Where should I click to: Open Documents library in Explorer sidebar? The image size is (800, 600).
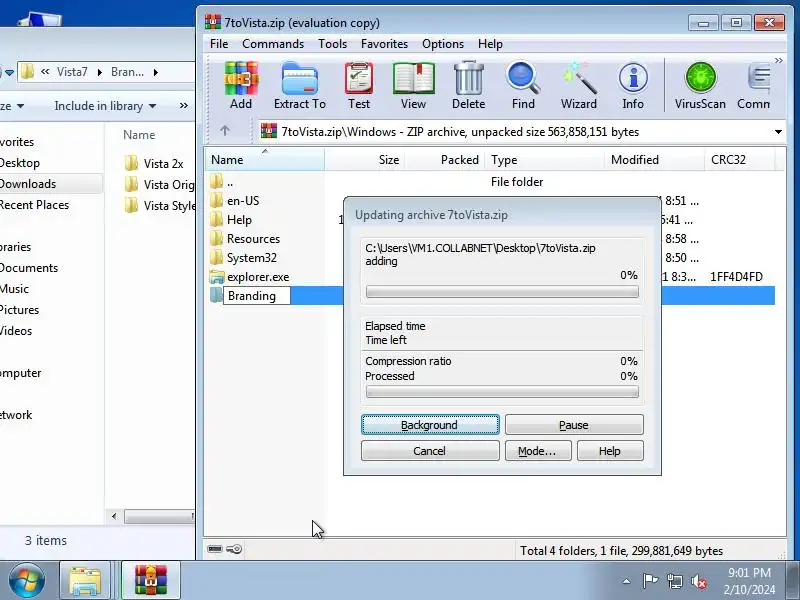[x=29, y=267]
